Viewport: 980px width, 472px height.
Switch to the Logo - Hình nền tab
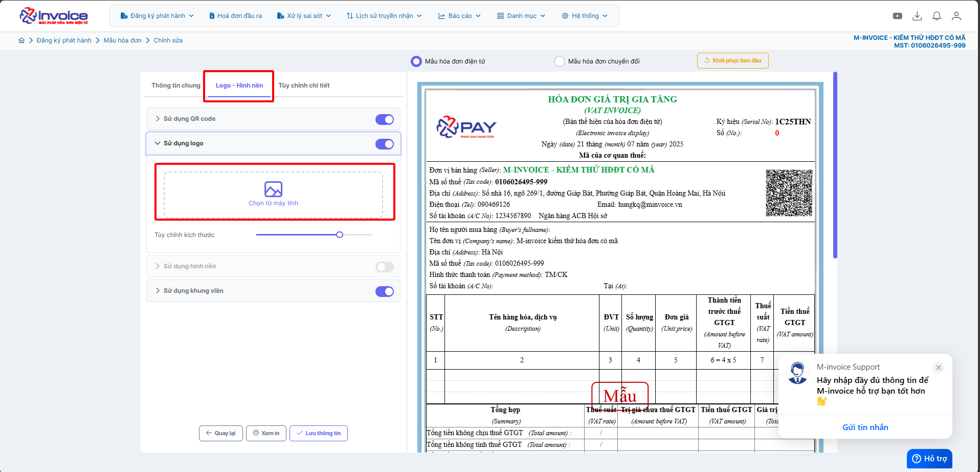239,85
